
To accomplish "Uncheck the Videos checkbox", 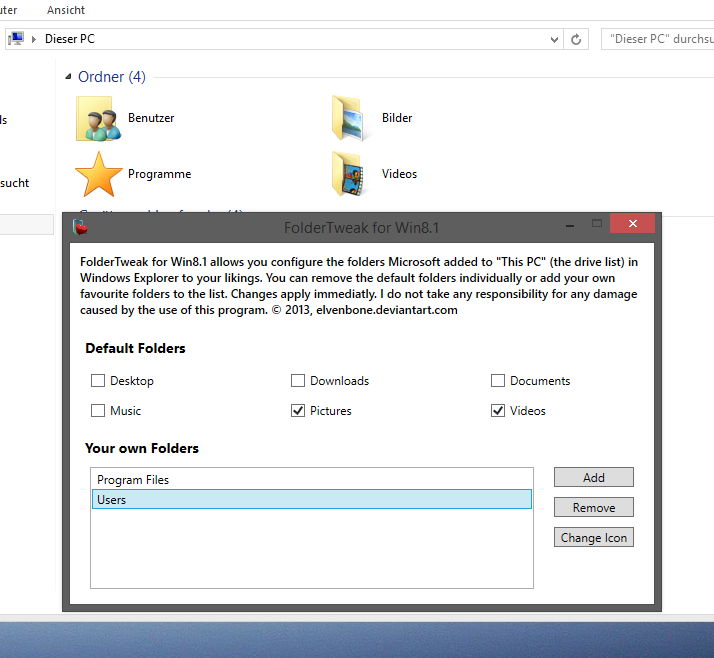I will 498,411.
